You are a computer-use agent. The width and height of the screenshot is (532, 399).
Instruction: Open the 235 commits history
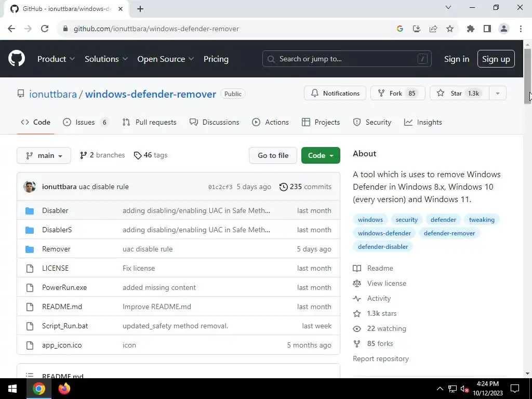click(305, 187)
